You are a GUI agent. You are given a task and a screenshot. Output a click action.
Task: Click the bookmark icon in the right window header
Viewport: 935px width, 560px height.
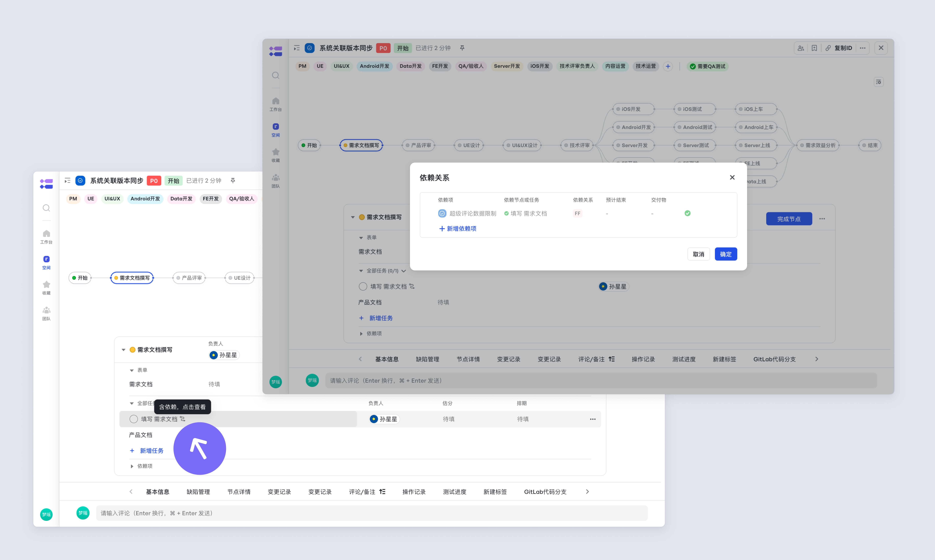pyautogui.click(x=814, y=48)
